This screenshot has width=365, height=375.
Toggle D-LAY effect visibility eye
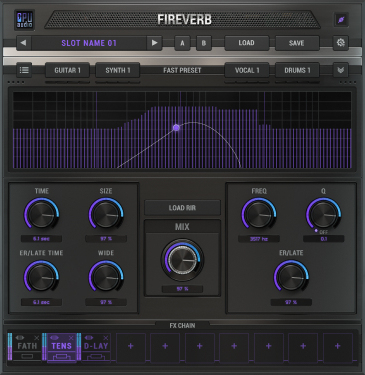click(88, 338)
